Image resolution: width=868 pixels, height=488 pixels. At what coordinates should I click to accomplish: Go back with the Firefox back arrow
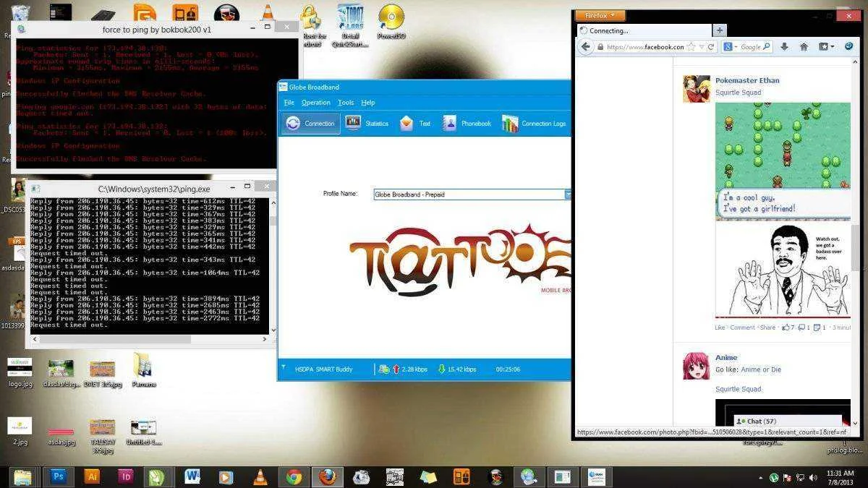[x=587, y=47]
